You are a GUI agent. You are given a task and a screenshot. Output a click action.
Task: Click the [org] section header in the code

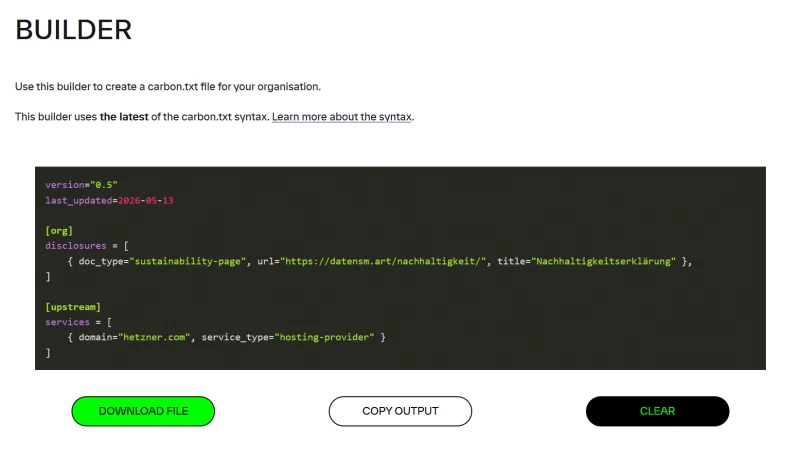point(59,231)
